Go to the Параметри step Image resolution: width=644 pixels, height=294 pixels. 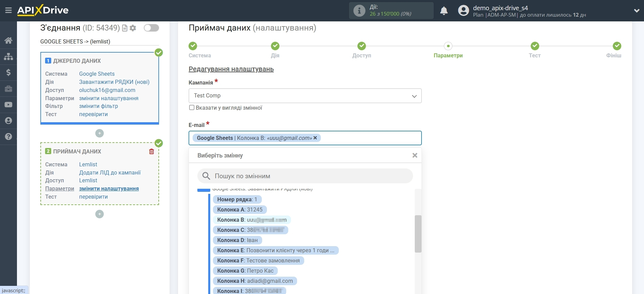(x=448, y=50)
